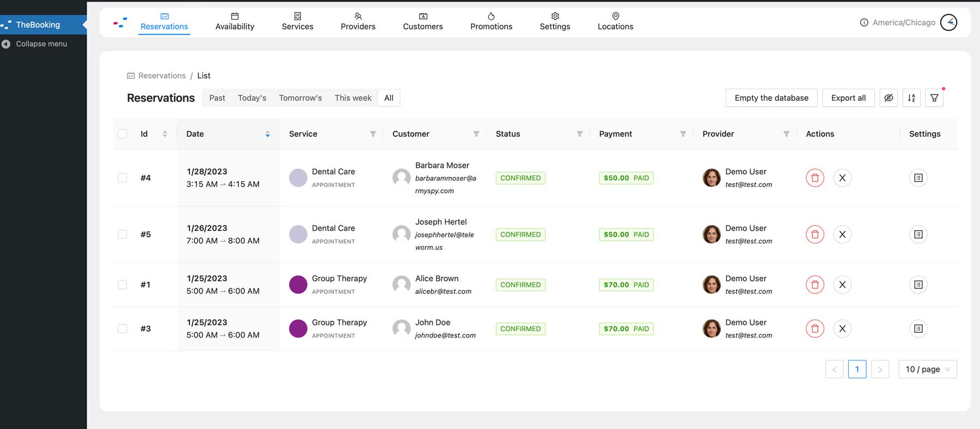This screenshot has width=980, height=429.
Task: Select the checkbox for reservation #5
Action: click(x=122, y=235)
